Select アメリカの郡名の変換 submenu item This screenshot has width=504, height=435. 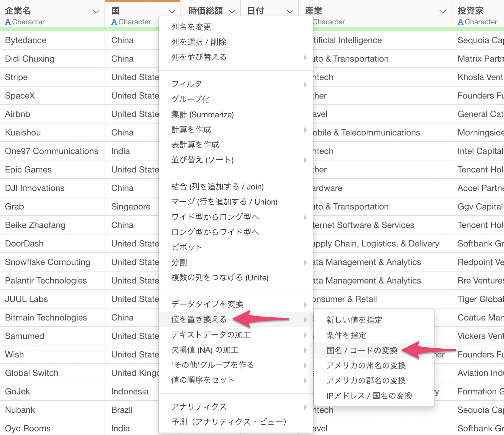(374, 381)
